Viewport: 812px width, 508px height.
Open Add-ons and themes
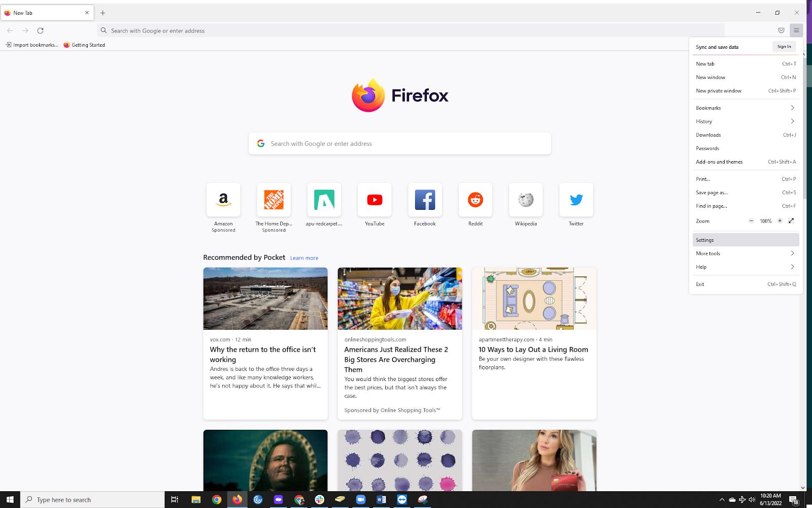pyautogui.click(x=746, y=162)
